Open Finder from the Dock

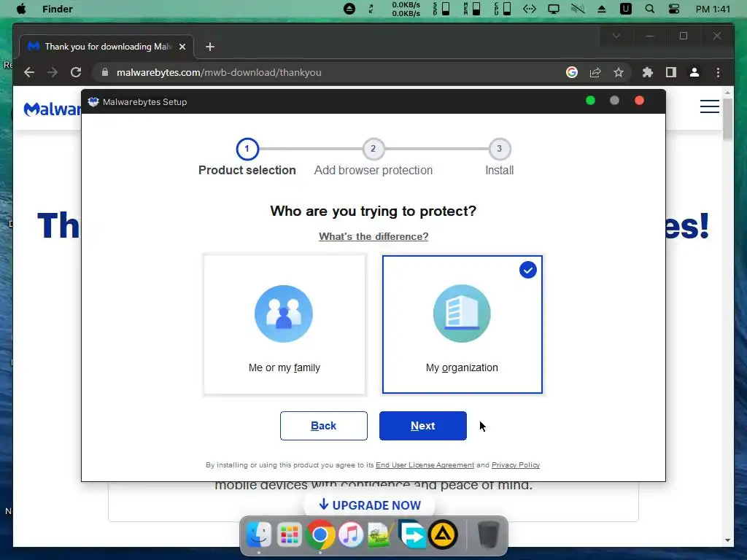coord(259,535)
